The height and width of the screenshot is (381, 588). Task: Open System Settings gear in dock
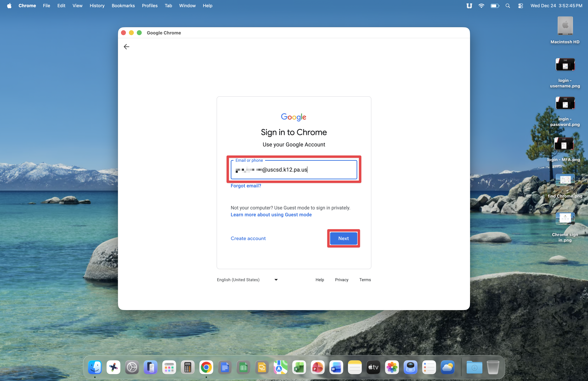pyautogui.click(x=132, y=367)
